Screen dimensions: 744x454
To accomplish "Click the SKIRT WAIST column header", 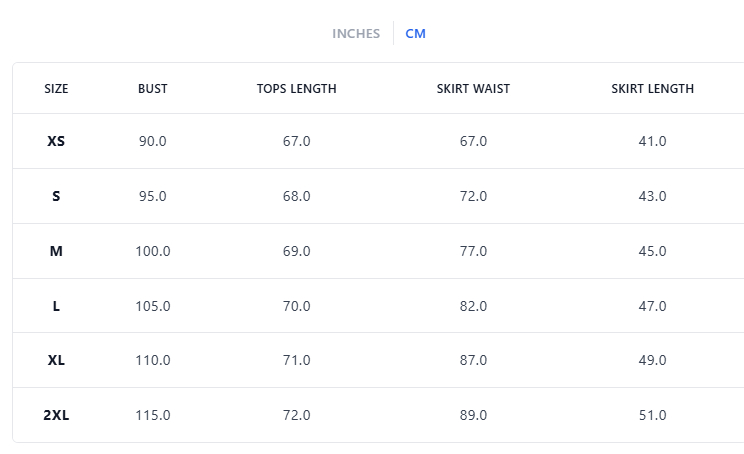I will pos(473,89).
